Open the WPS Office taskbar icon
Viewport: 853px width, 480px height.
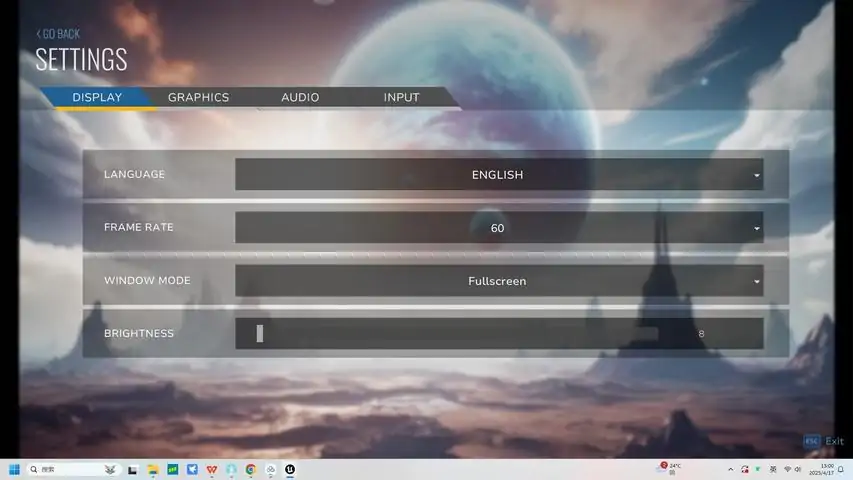[x=211, y=469]
